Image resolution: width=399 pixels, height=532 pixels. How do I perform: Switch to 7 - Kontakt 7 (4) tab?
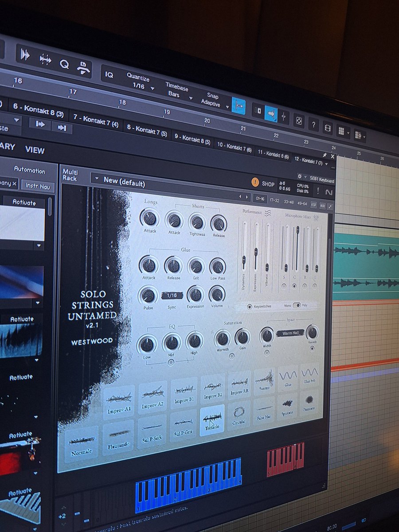coord(95,121)
